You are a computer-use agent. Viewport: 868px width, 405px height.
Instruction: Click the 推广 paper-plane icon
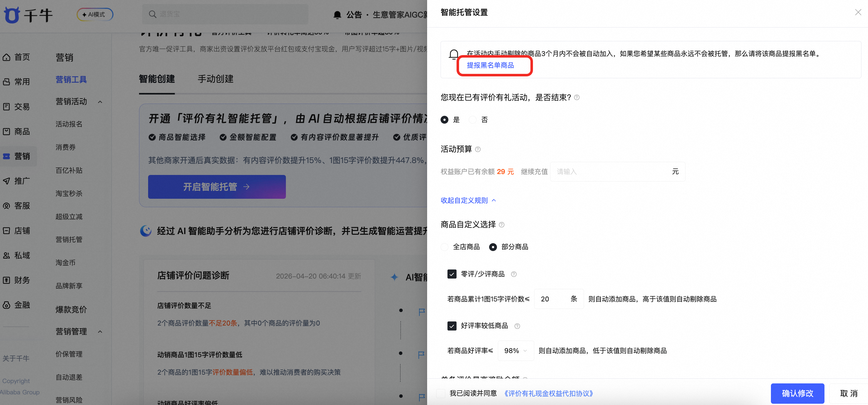pyautogui.click(x=6, y=181)
